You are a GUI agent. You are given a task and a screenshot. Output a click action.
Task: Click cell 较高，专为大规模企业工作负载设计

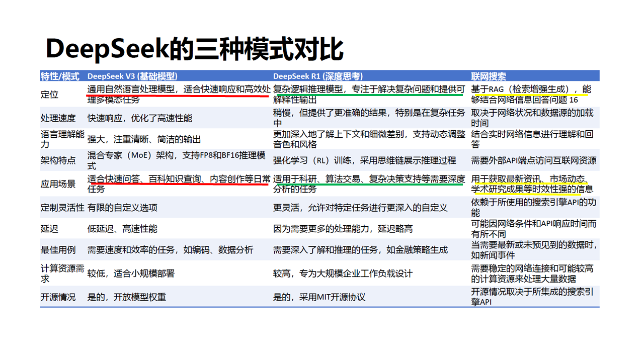pyautogui.click(x=343, y=274)
